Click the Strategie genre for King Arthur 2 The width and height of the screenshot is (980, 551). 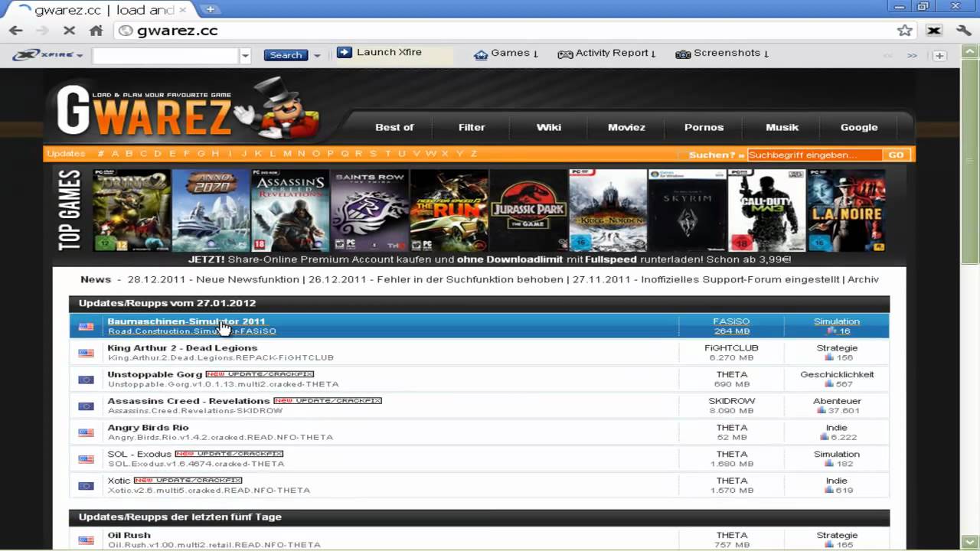837,348
